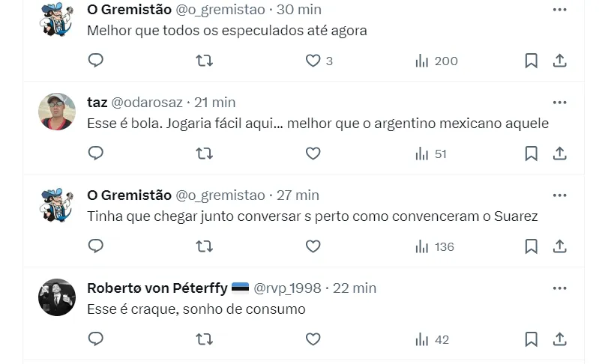The width and height of the screenshot is (599, 364).
Task: Open taz's profile picture
Action: click(x=57, y=112)
